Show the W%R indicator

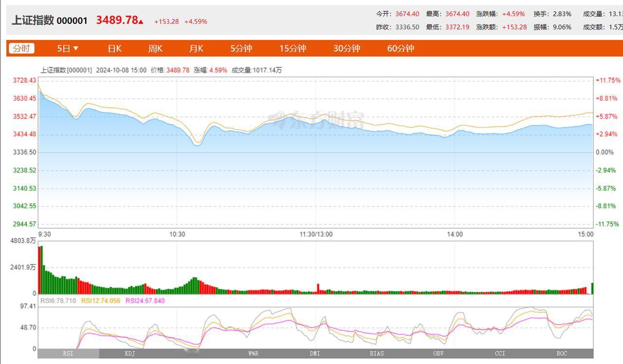253,354
